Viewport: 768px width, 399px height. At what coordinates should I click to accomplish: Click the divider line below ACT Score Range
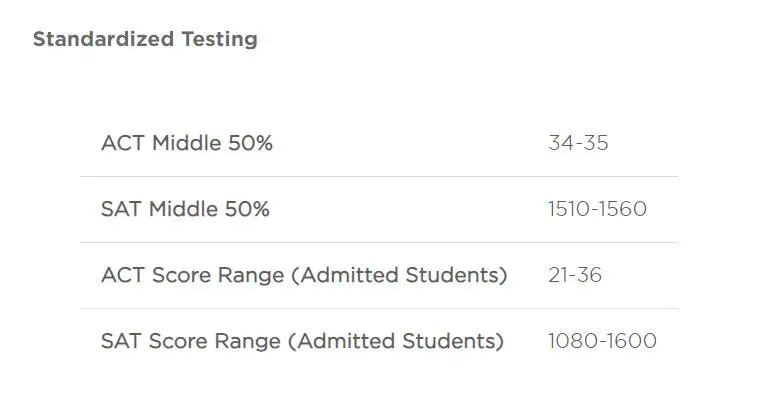click(x=379, y=308)
